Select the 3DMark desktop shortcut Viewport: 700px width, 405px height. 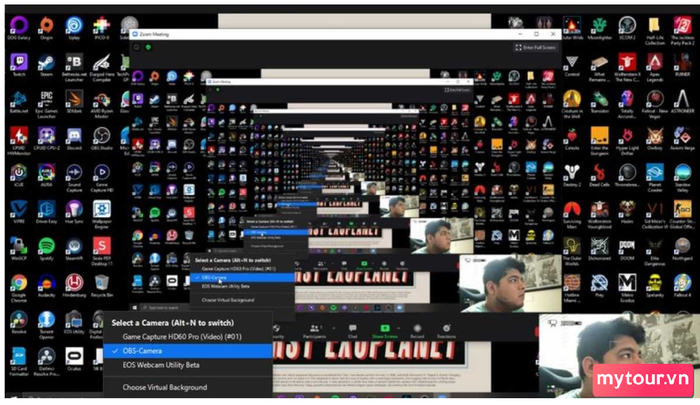(74, 102)
